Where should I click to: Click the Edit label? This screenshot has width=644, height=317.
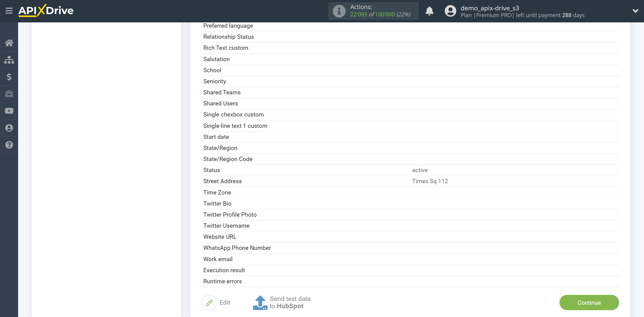pos(225,303)
